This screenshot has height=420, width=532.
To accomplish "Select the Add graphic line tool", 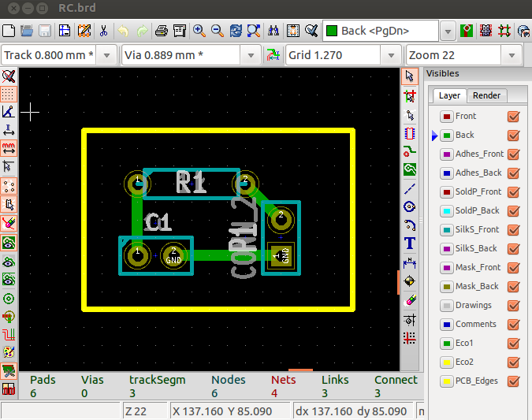I will click(x=410, y=189).
